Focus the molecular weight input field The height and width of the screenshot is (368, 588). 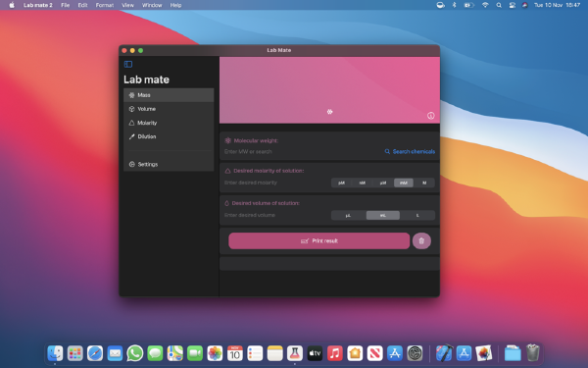(x=302, y=152)
